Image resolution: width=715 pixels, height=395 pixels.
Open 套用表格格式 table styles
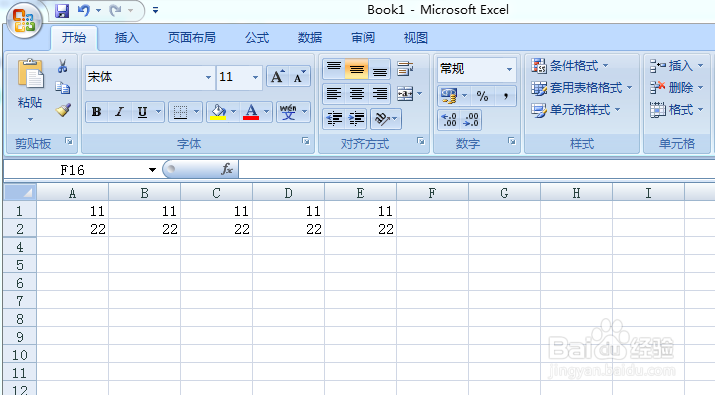pyautogui.click(x=582, y=88)
